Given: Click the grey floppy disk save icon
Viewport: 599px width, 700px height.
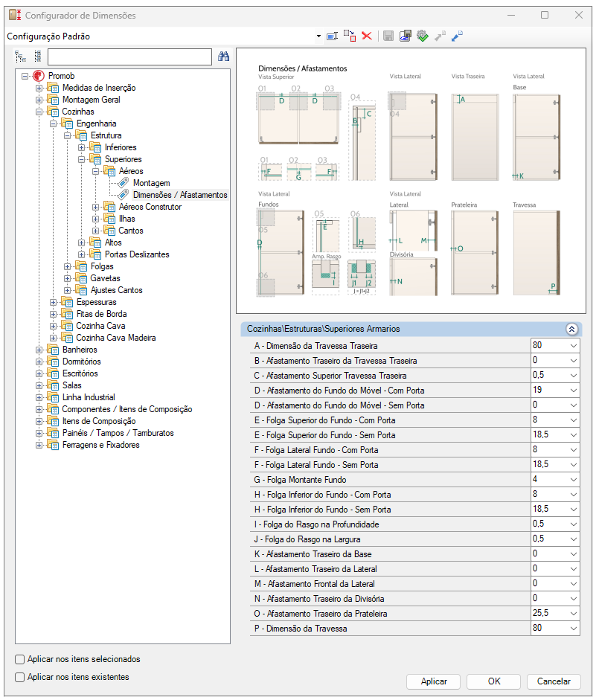Looking at the screenshot, I should tap(388, 36).
